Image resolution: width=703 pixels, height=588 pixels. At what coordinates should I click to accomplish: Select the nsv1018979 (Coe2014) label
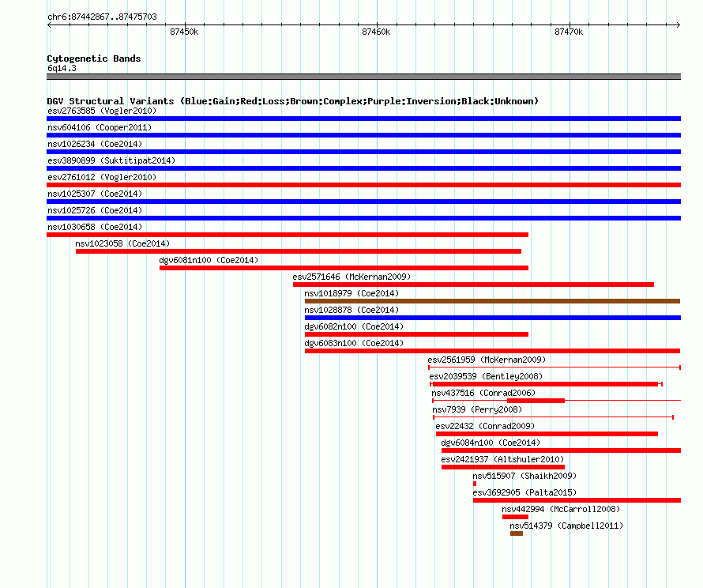coord(351,293)
